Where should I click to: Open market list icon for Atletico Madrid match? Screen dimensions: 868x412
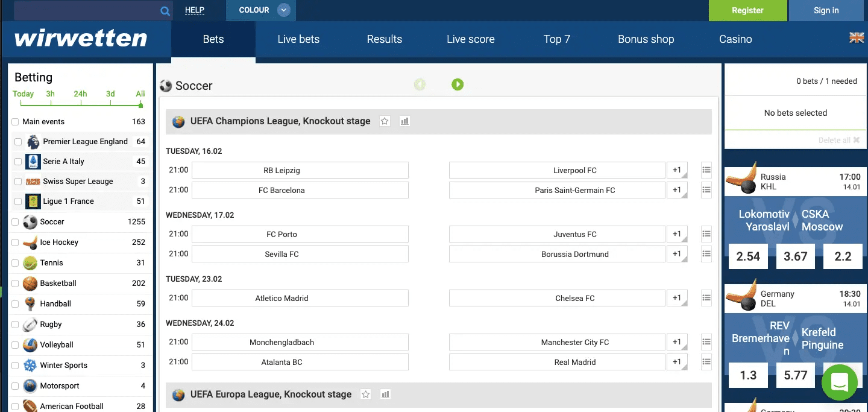point(706,298)
